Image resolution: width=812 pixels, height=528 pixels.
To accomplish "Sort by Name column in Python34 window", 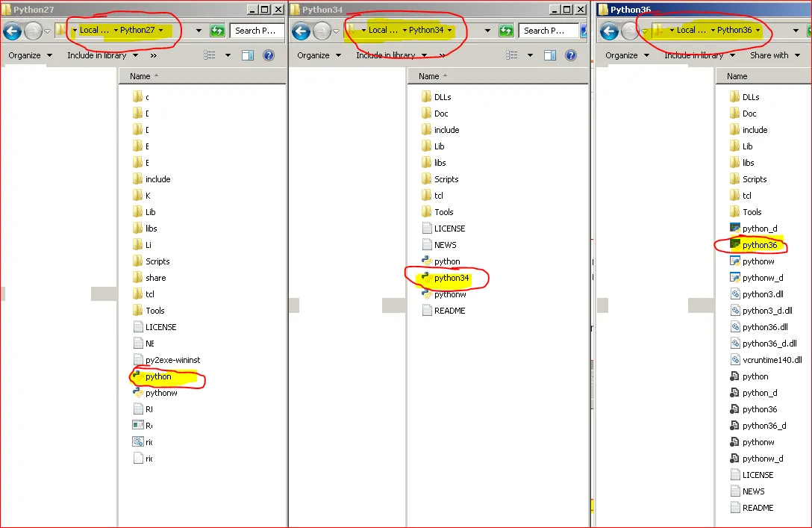I will point(498,76).
